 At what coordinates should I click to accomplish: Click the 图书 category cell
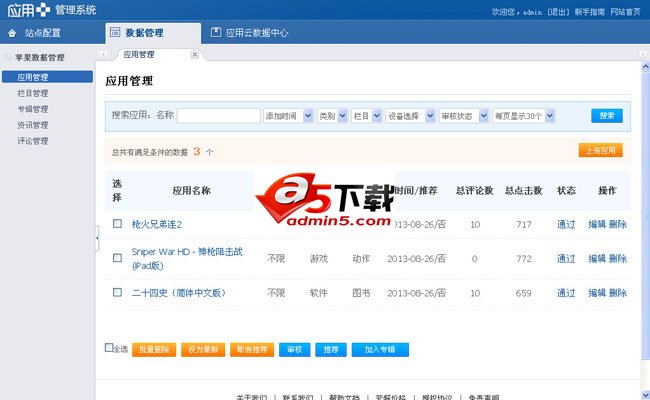click(x=361, y=293)
